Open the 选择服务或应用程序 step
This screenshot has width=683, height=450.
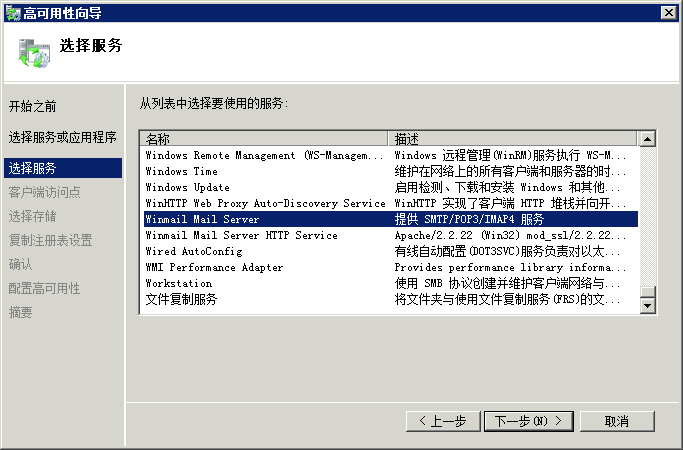point(63,137)
